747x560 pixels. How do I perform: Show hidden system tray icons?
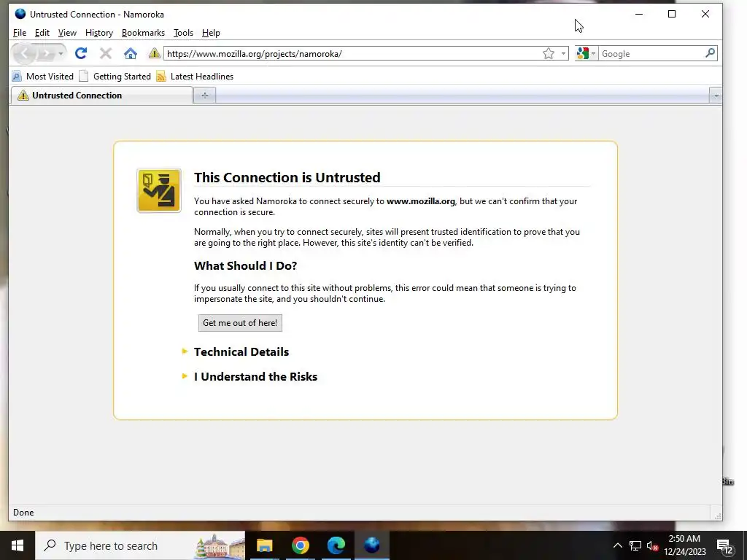(x=617, y=545)
